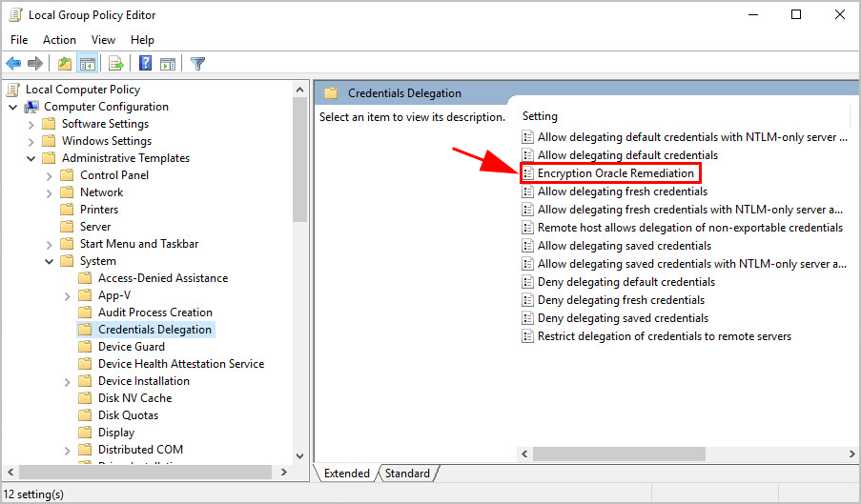Click the Forward arrow in toolbar
This screenshot has height=504, width=861.
click(x=35, y=64)
